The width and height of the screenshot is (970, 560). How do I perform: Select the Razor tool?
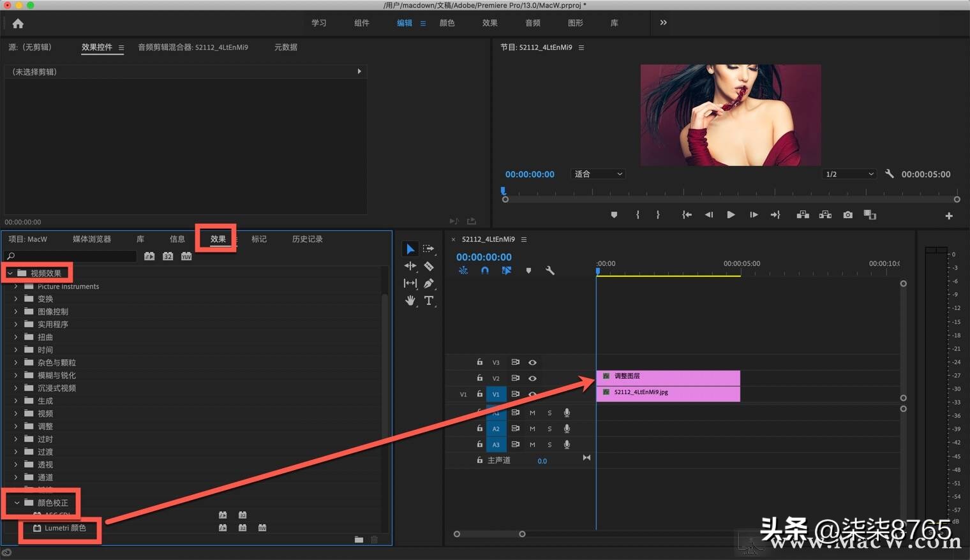[428, 266]
